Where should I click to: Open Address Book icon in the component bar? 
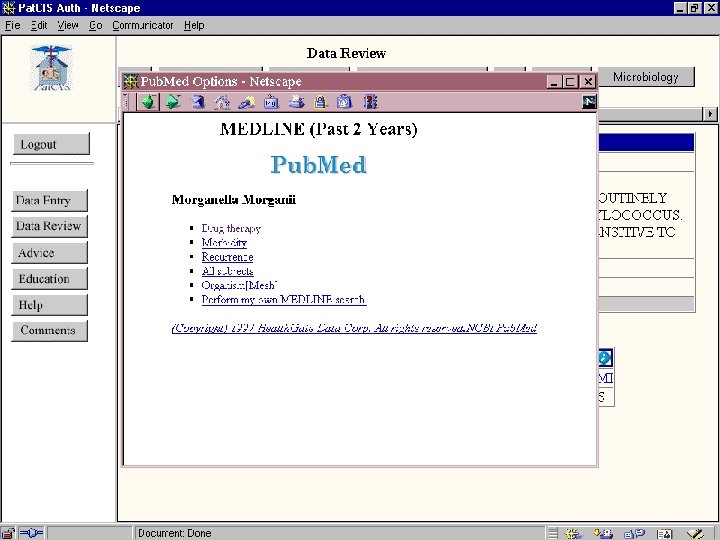pos(664,534)
